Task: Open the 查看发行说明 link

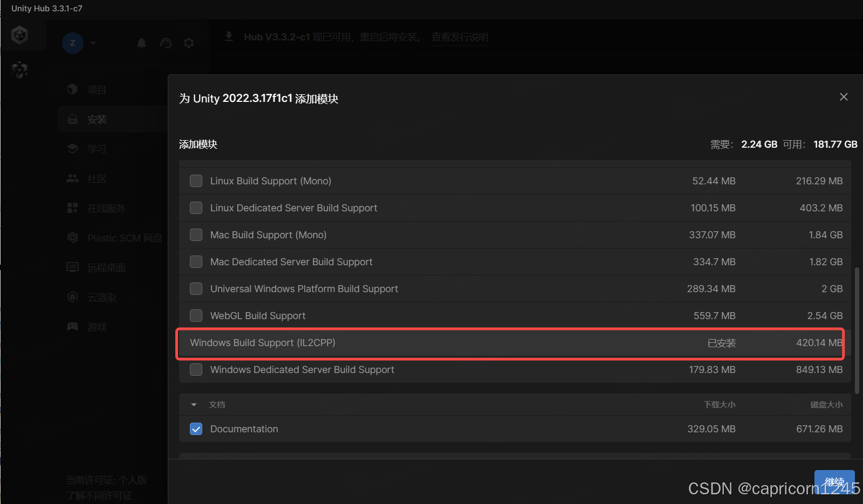Action: pyautogui.click(x=460, y=37)
